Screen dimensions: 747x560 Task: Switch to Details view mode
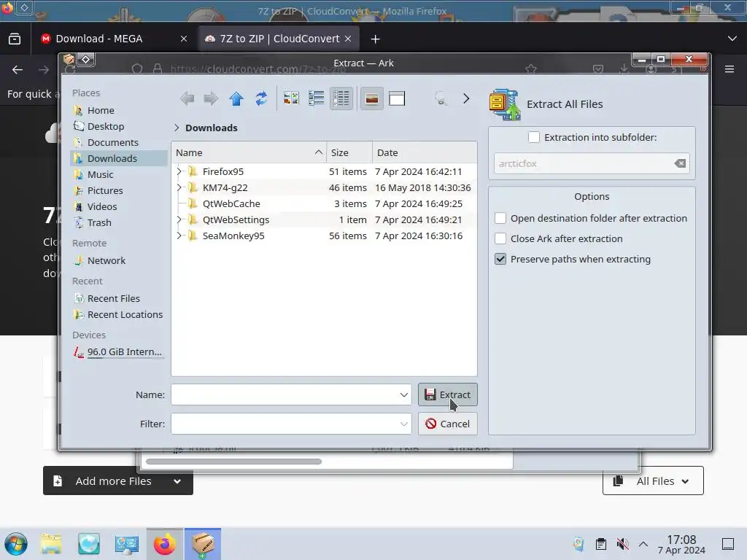point(341,98)
